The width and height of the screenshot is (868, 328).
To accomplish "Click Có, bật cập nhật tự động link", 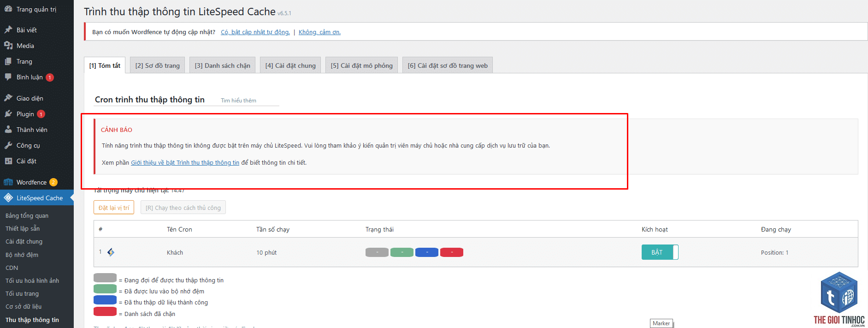I will tap(255, 32).
